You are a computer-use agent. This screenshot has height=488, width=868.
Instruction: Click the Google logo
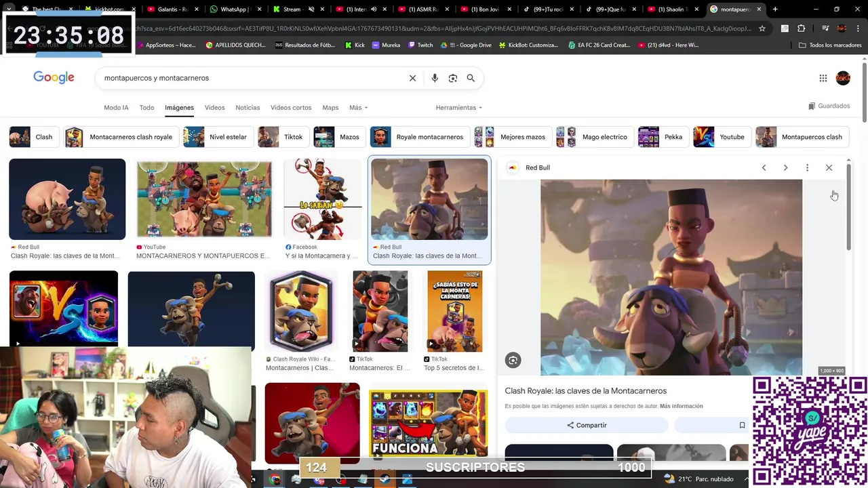coord(54,77)
